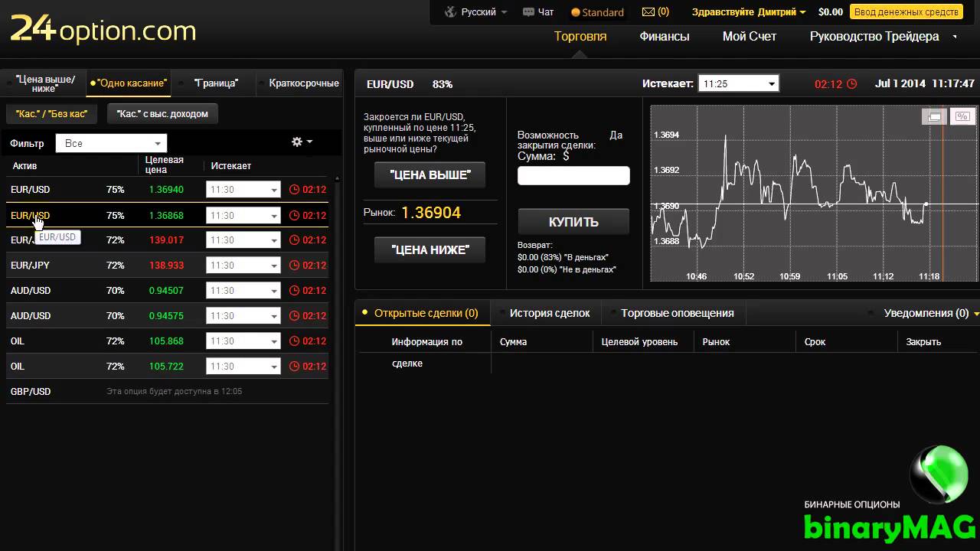This screenshot has width=980, height=551.
Task: Select the OIL row with 105.722
Action: pos(167,367)
